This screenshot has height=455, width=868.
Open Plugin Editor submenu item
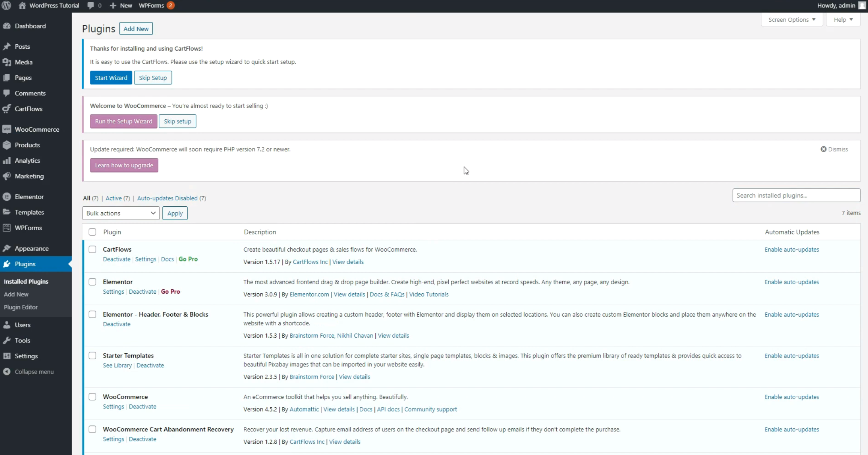[x=21, y=307]
